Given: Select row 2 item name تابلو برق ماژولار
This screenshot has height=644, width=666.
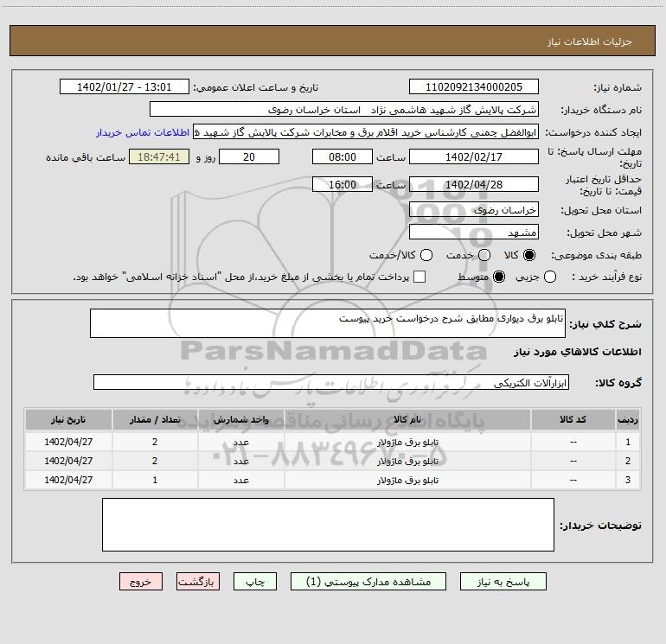Looking at the screenshot, I should point(407,461).
